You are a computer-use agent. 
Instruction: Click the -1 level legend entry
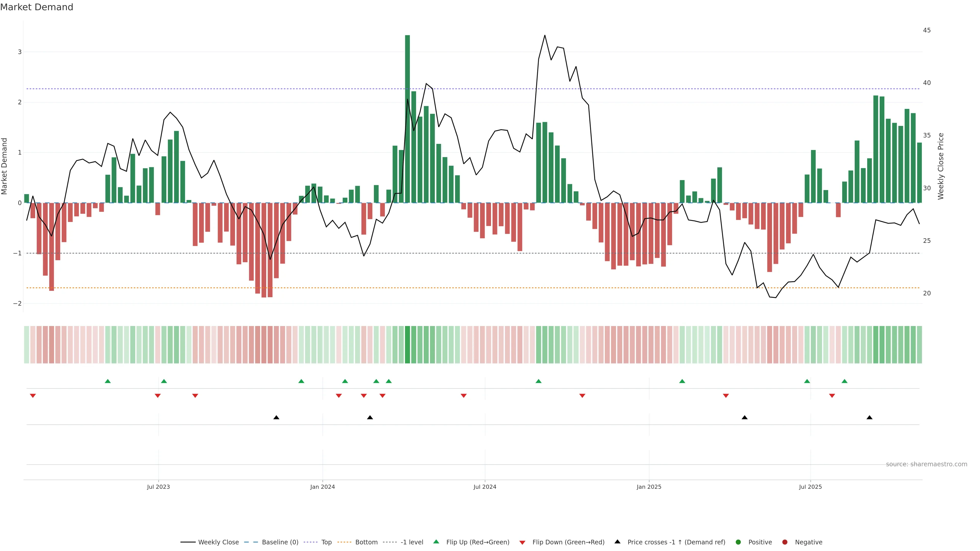(412, 542)
